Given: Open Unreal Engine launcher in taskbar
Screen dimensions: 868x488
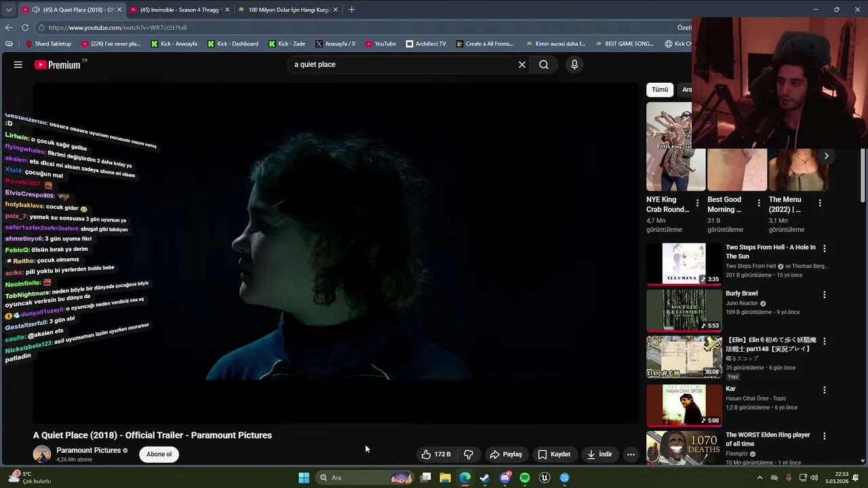Looking at the screenshot, I should (x=545, y=478).
